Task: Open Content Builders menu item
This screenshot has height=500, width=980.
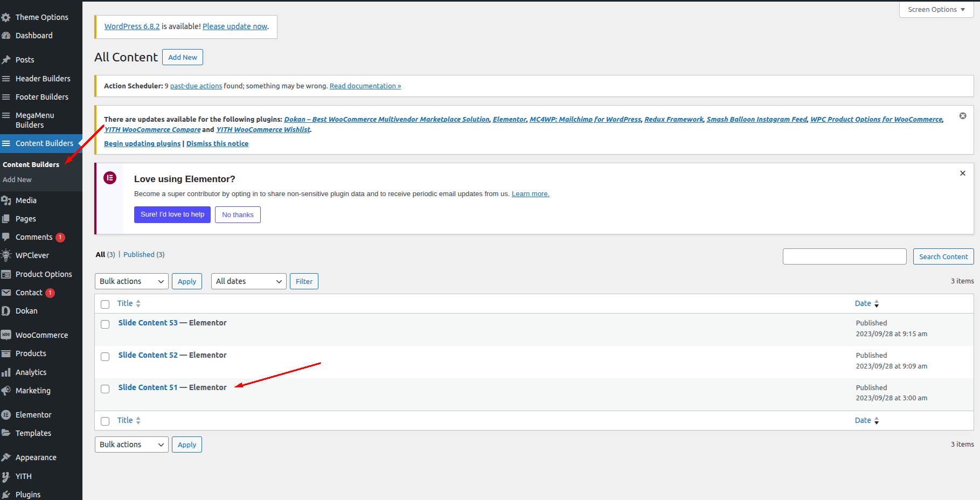Action: [x=41, y=143]
